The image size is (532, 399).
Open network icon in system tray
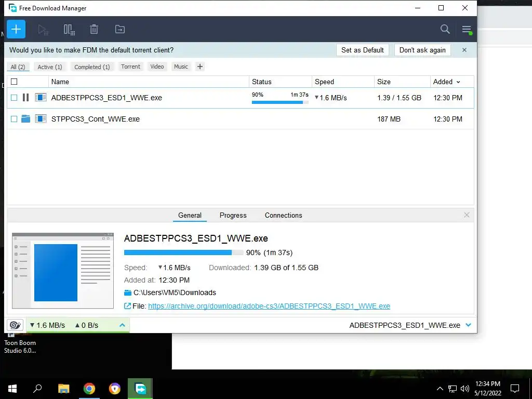point(453,389)
